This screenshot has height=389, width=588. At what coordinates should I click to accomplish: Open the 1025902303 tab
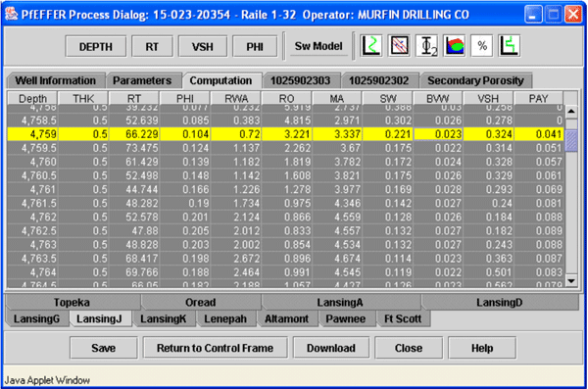pyautogui.click(x=301, y=80)
